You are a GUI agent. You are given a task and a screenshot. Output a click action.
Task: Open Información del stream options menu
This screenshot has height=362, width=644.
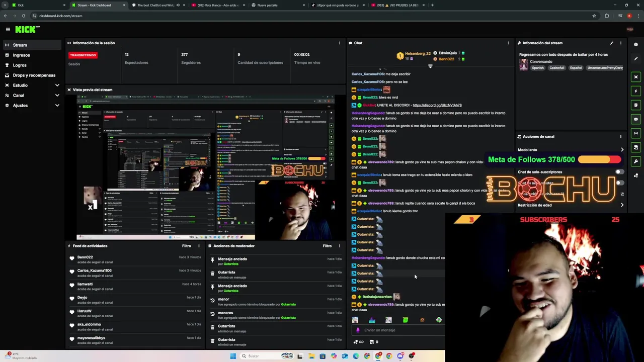620,43
